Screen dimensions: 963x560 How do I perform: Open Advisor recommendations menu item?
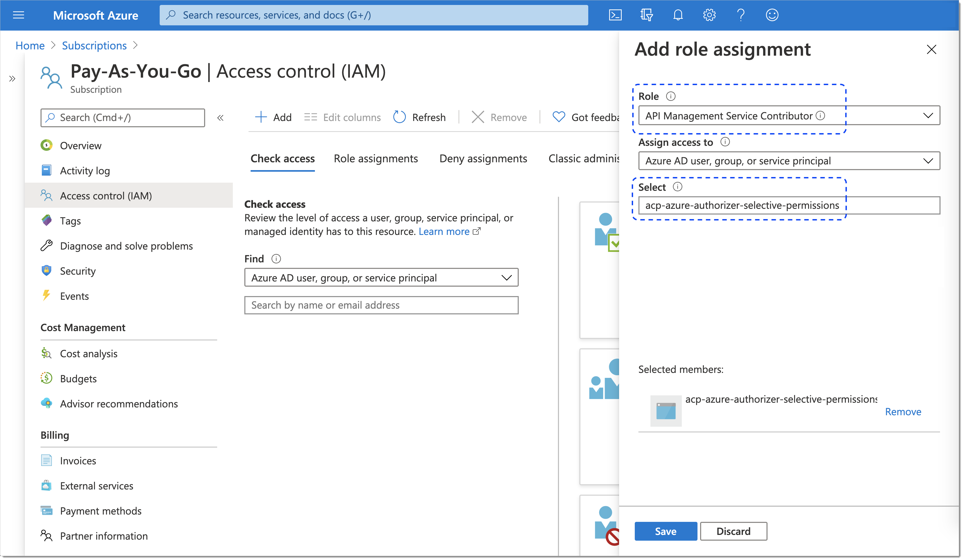click(129, 404)
